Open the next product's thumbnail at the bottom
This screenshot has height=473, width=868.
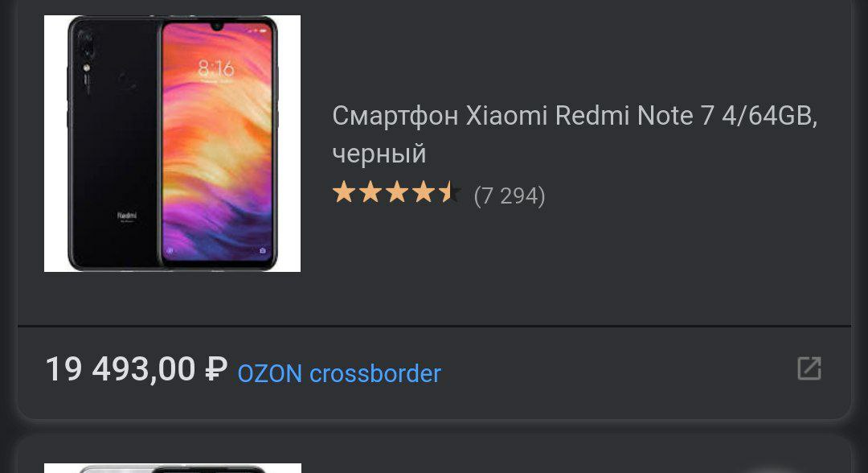tap(173, 468)
